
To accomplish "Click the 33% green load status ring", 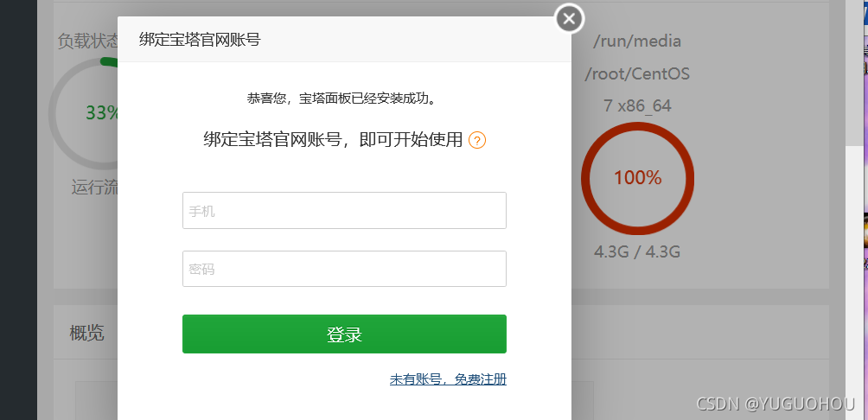I will click(83, 113).
